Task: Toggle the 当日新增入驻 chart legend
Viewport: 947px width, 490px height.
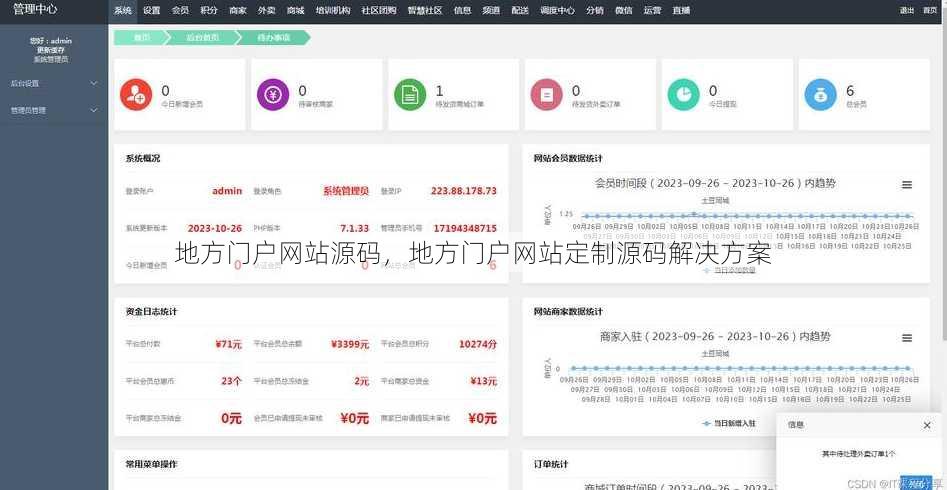Action: [x=729, y=424]
